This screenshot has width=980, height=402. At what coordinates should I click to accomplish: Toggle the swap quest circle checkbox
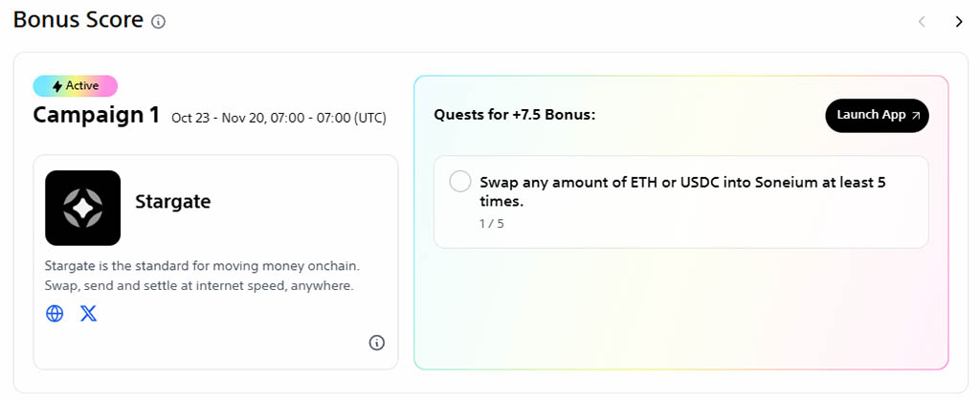[460, 182]
